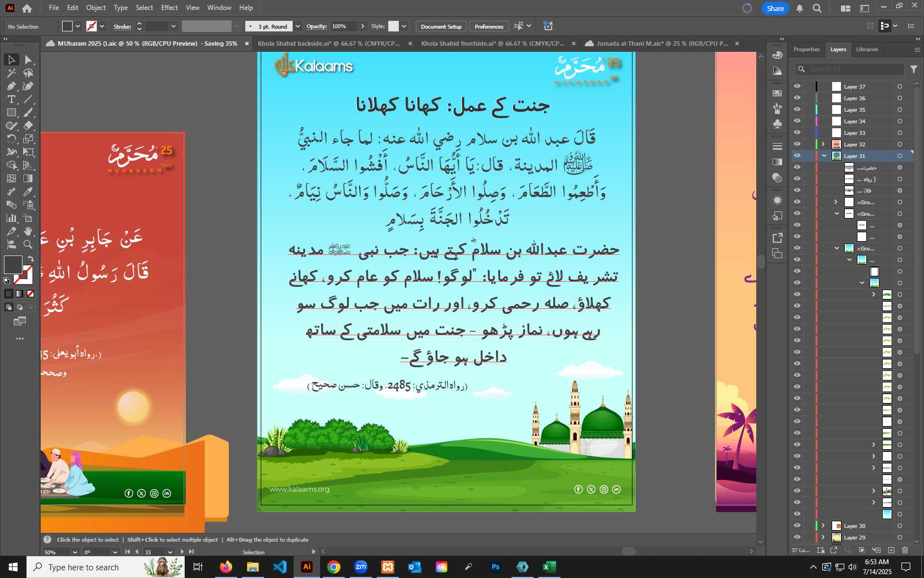Open the Edit Toolbar three-dots button
The width and height of the screenshot is (924, 578).
[20, 339]
